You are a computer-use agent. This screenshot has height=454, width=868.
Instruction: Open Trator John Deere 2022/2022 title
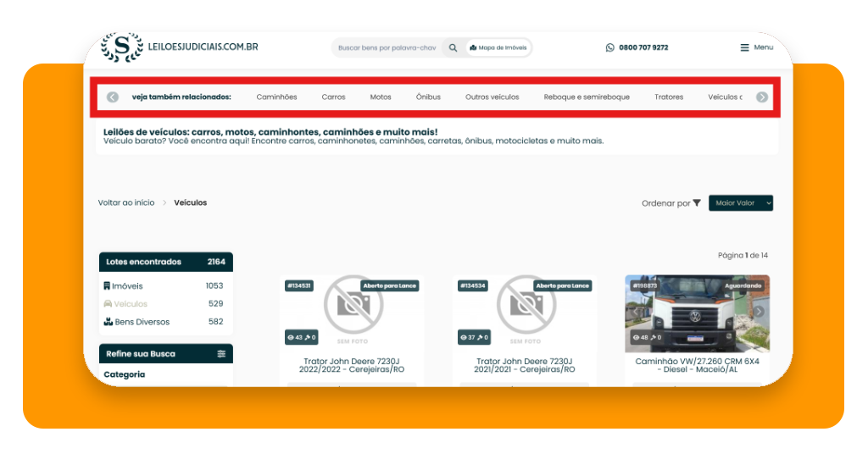pos(352,365)
